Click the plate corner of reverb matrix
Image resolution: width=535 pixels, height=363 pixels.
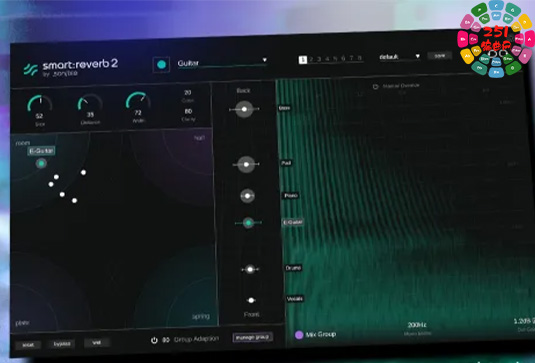click(x=23, y=322)
